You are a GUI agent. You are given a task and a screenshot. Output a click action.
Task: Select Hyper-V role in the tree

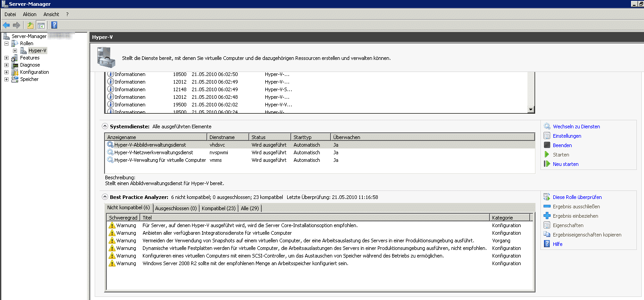[x=38, y=51]
